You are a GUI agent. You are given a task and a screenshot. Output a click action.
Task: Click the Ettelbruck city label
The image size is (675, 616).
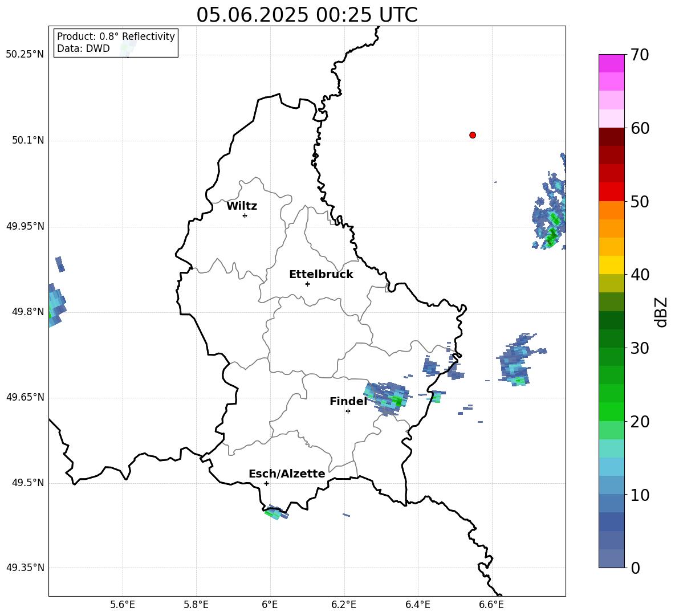(x=321, y=275)
